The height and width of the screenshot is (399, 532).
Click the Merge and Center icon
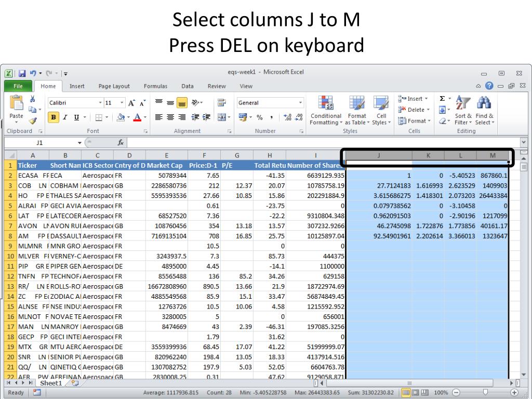pyautogui.click(x=221, y=117)
